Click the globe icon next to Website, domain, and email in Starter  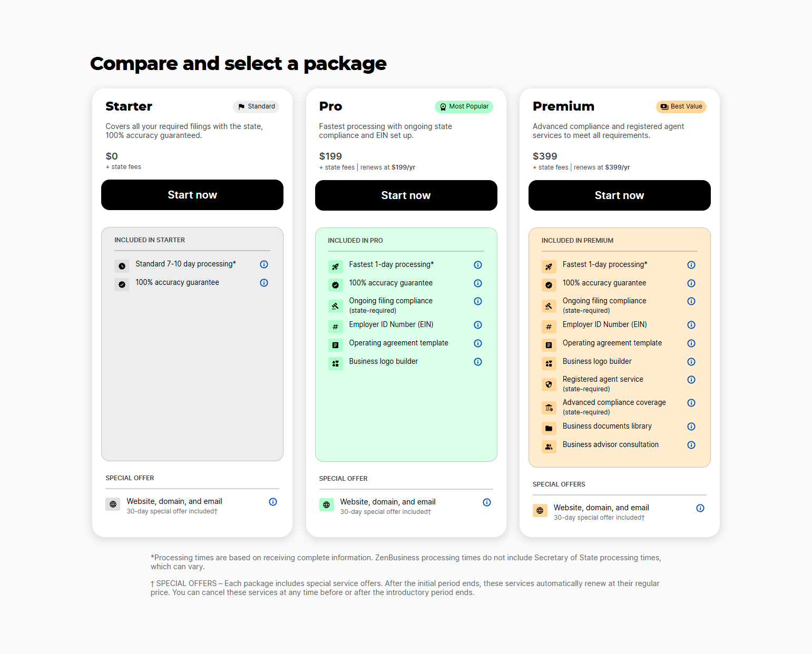[x=113, y=504]
